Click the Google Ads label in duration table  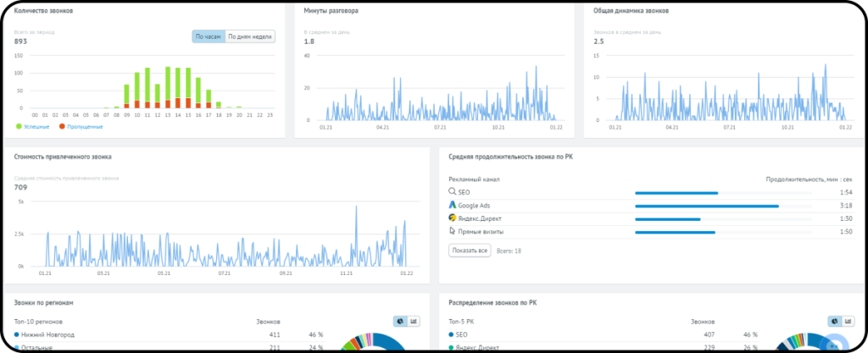tap(474, 206)
